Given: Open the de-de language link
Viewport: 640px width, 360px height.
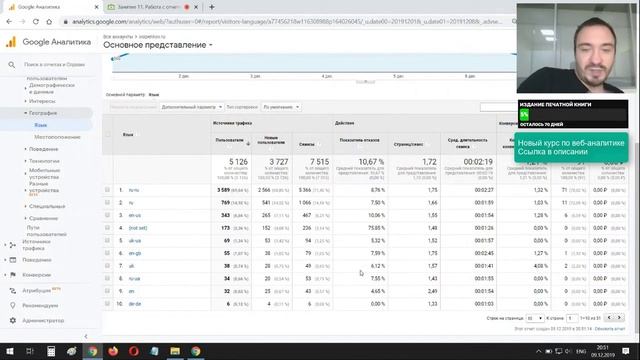Looking at the screenshot, I should pos(135,304).
